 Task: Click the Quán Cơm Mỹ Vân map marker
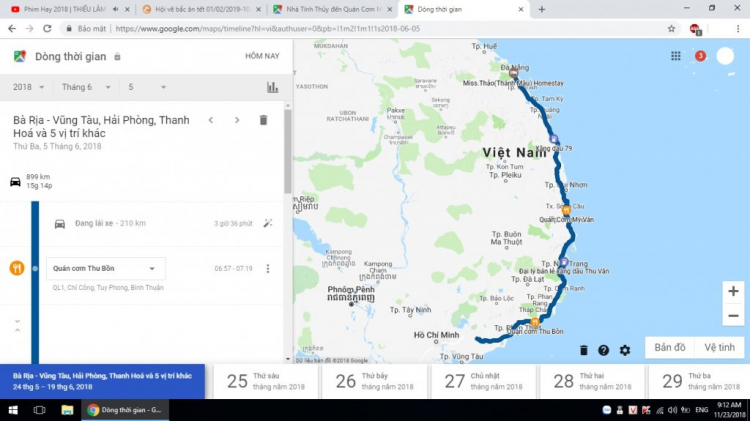click(566, 210)
